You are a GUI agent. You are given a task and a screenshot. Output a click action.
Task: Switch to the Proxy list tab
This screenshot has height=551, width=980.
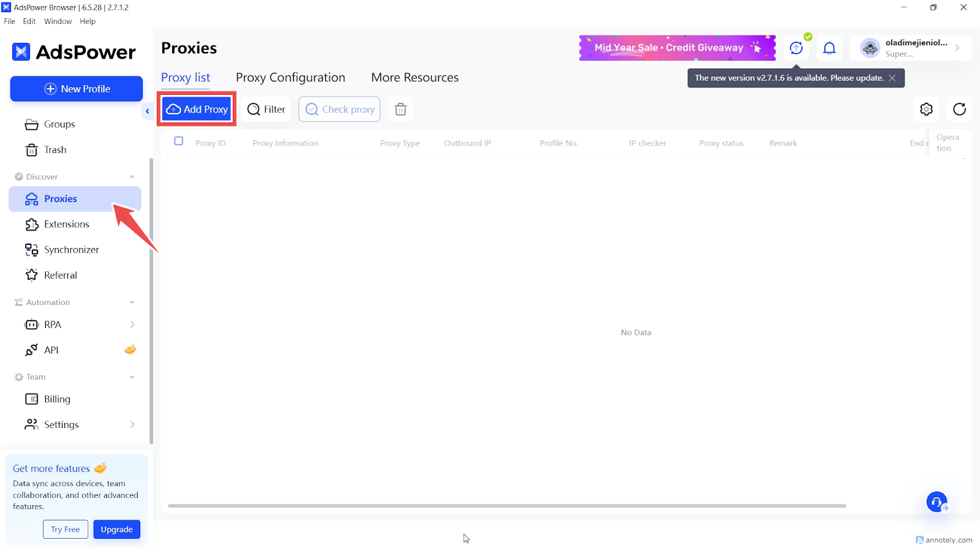pos(186,78)
